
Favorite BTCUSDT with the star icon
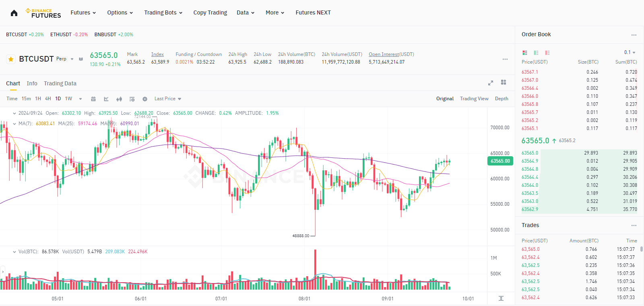[x=11, y=59]
